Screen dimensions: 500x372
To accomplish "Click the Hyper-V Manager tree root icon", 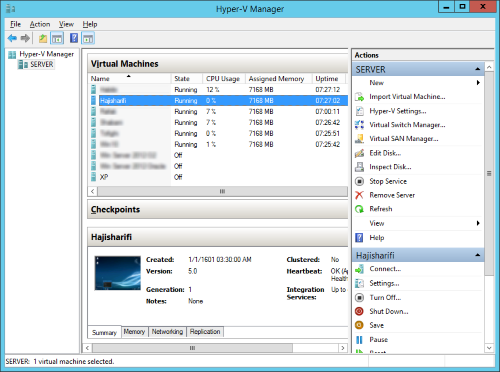I will pyautogui.click(x=12, y=54).
